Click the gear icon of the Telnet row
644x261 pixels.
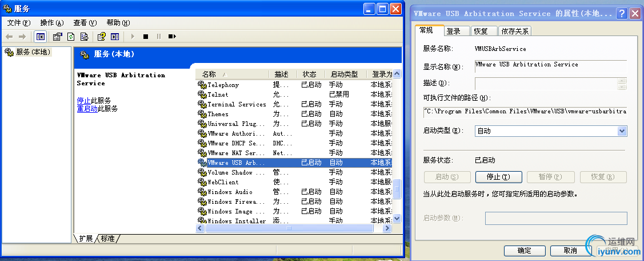click(x=202, y=94)
